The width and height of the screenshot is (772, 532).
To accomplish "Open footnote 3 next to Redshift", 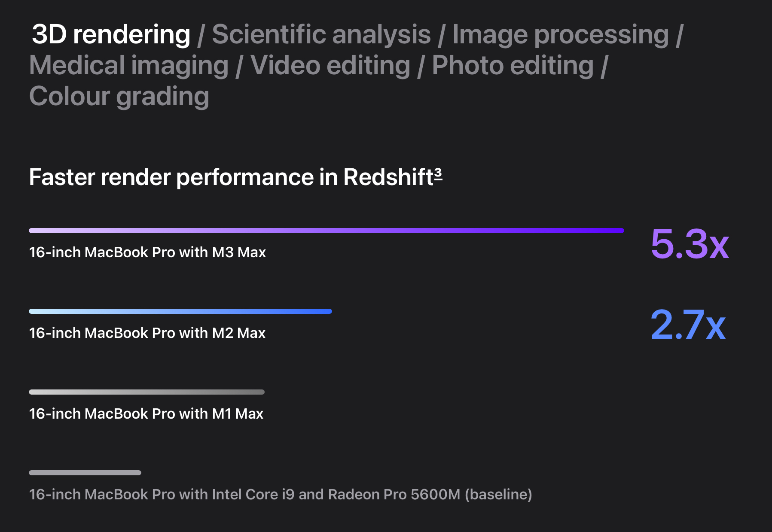I will (x=438, y=173).
